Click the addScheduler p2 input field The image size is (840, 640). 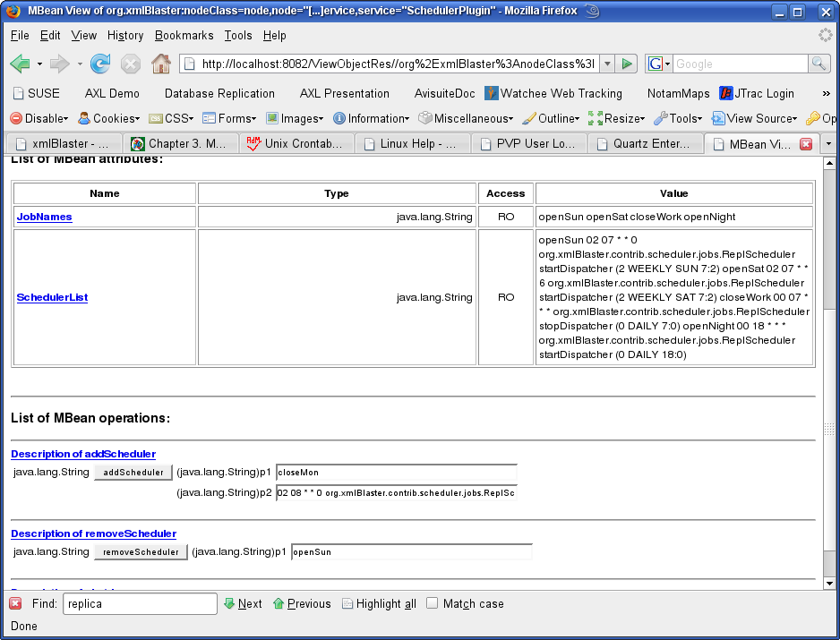[397, 492]
